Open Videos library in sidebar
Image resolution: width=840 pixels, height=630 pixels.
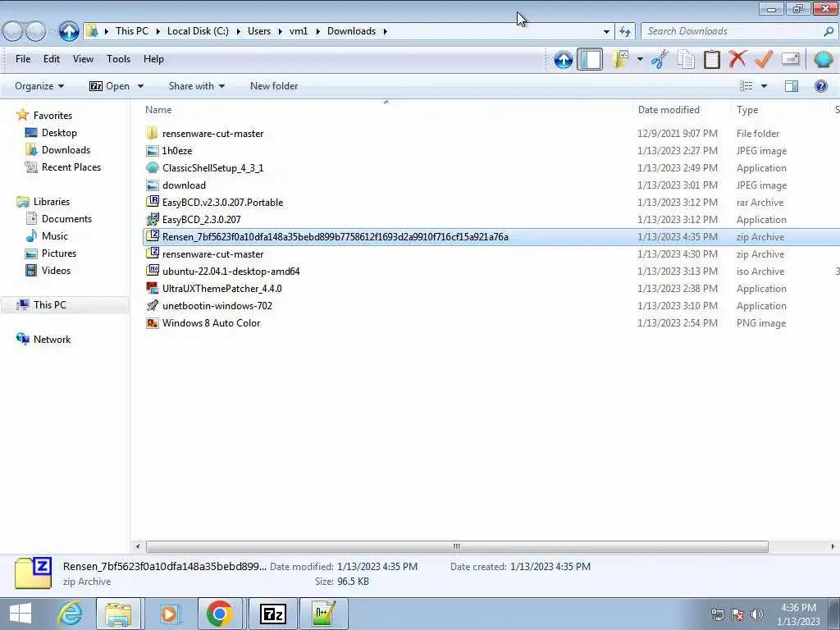(56, 270)
